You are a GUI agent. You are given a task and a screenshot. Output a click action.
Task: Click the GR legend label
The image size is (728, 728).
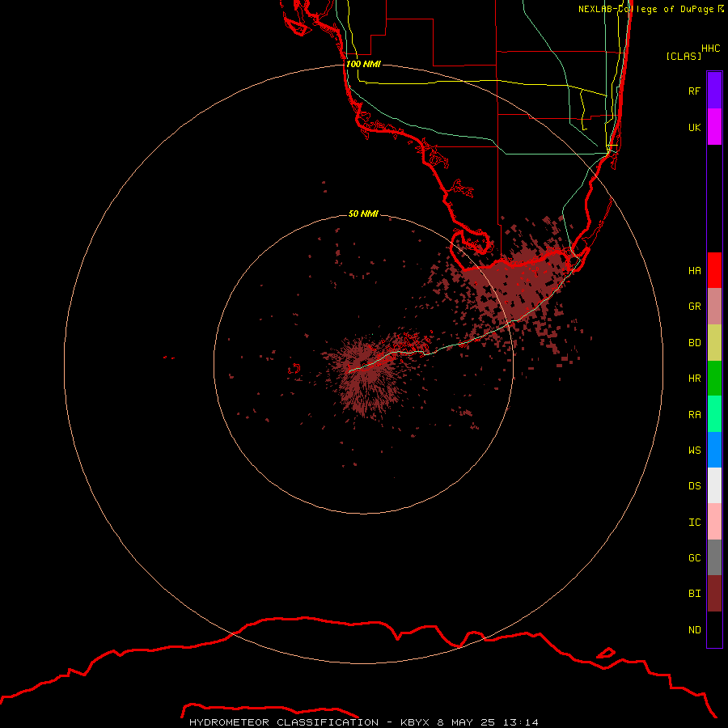point(694,307)
